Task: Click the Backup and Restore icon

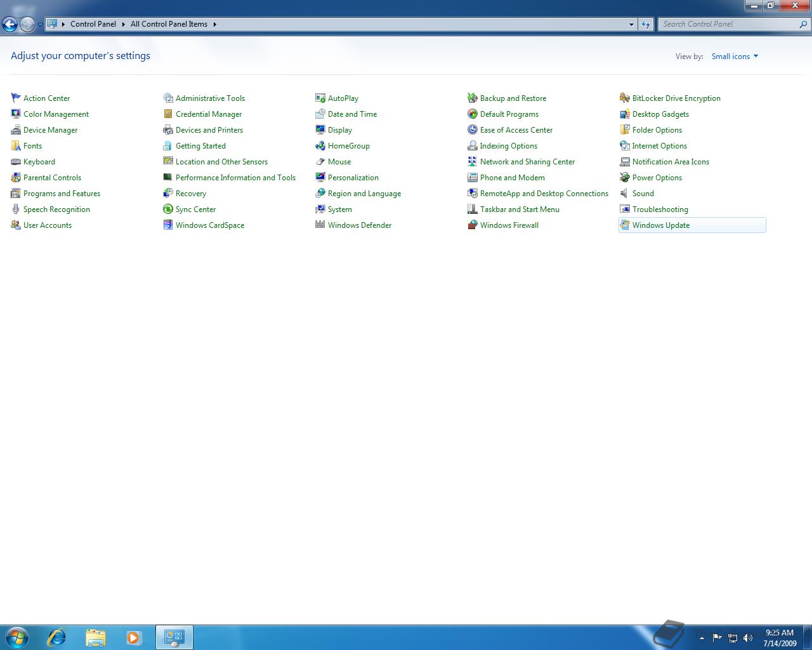Action: (473, 98)
